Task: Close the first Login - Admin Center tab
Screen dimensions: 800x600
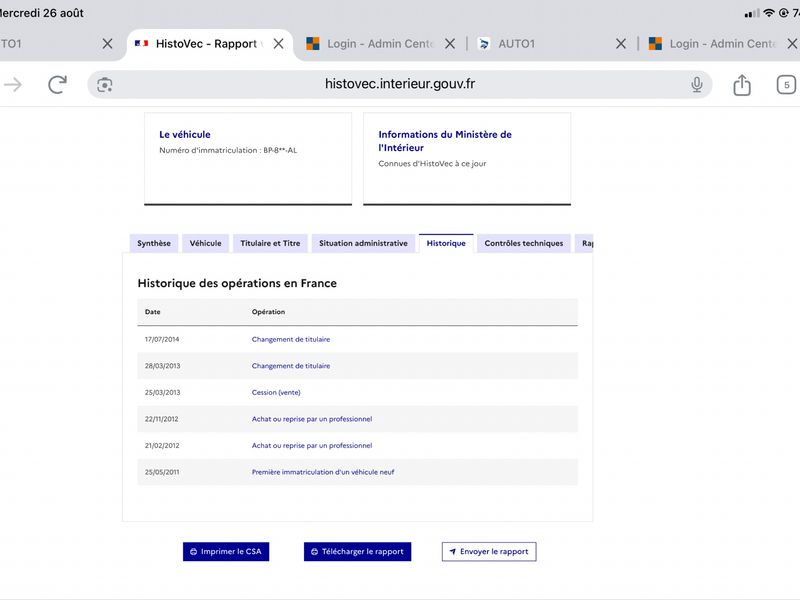Action: pos(449,44)
